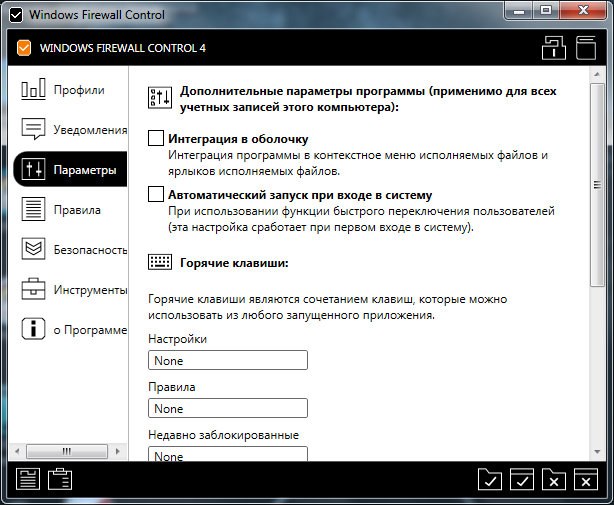Click the Инструменты toolbox icon
Screen dimensions: 614x505
click(33, 289)
